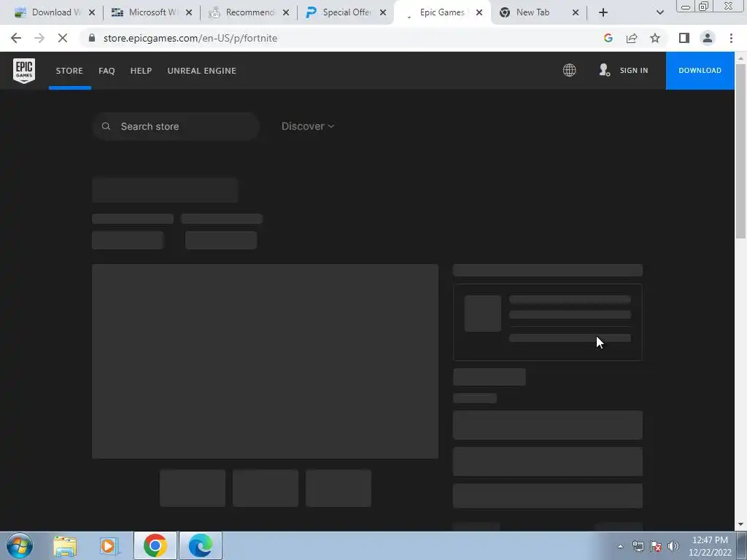Close the Microsoft tab
The width and height of the screenshot is (747, 560).
point(189,12)
